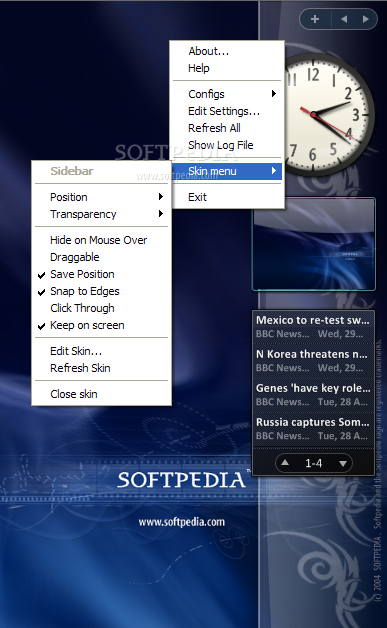Select Close skin
The image size is (387, 628).
[101, 394]
